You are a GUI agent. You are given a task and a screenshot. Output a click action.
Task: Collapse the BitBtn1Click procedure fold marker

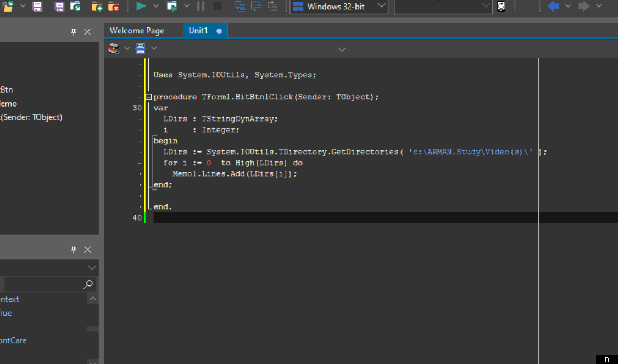(148, 97)
